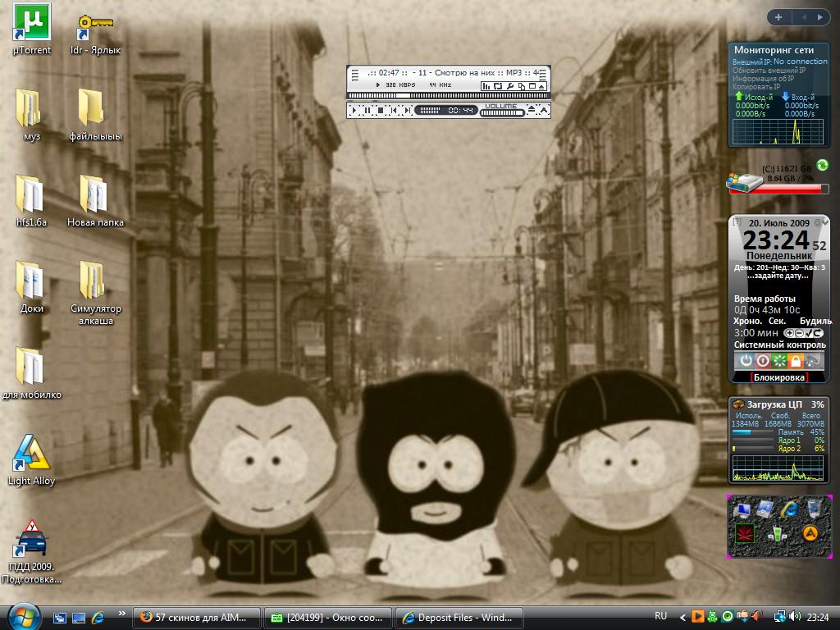
Task: Open the ldr - Ярлык key shortcut
Action: (x=95, y=34)
